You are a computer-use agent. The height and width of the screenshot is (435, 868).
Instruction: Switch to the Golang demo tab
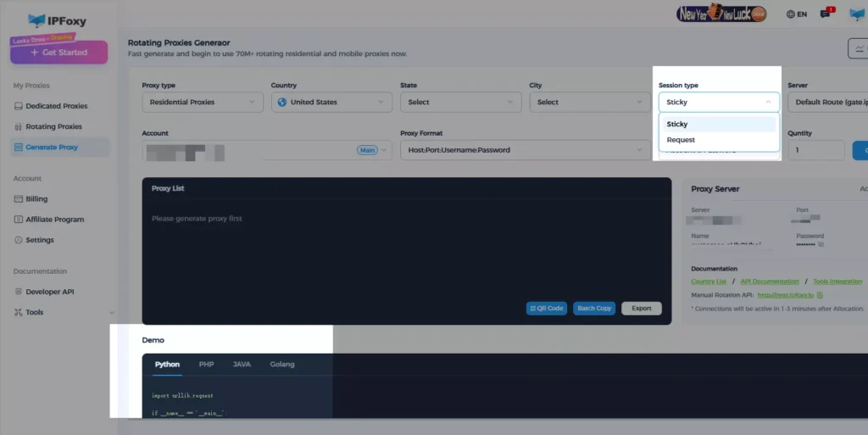(282, 365)
